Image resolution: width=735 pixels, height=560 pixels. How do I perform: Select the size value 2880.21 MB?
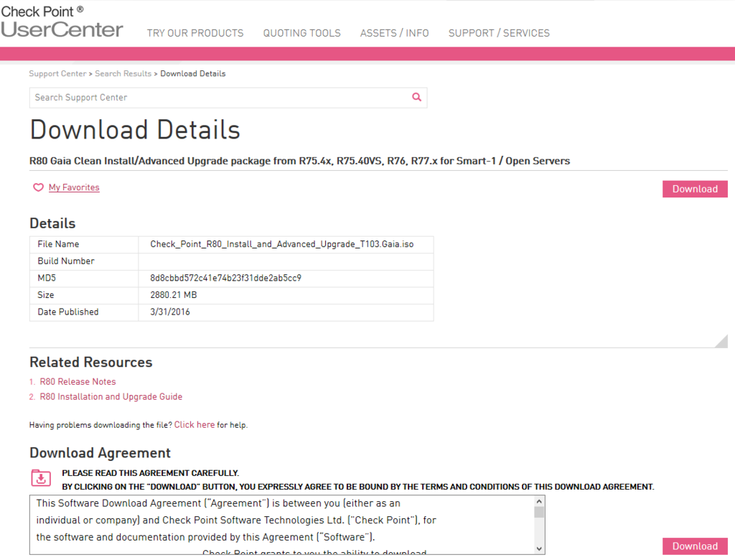174,295
